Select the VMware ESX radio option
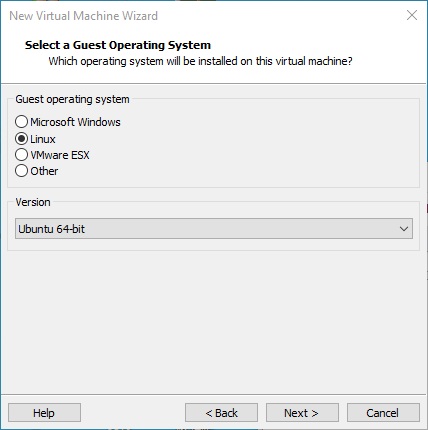The height and width of the screenshot is (430, 428). [x=21, y=155]
